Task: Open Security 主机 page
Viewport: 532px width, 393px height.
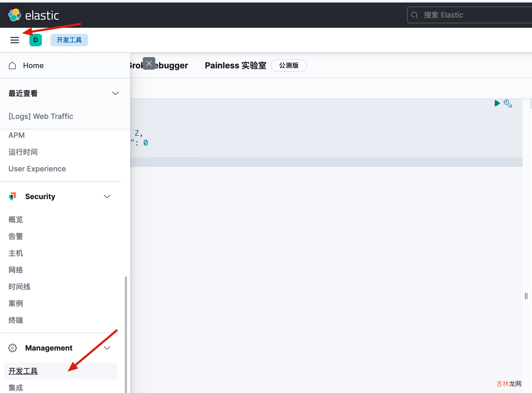Action: 16,253
